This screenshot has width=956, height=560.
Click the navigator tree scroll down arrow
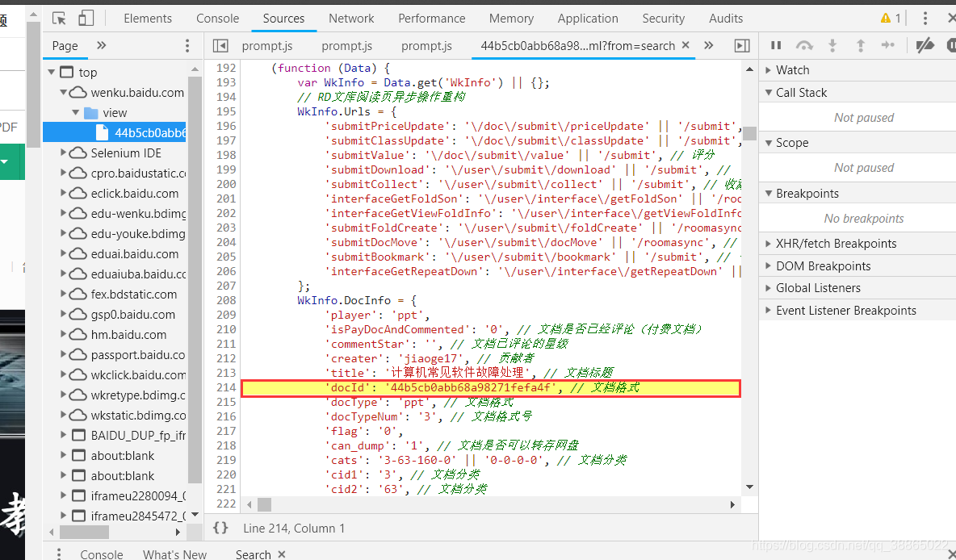pyautogui.click(x=195, y=515)
